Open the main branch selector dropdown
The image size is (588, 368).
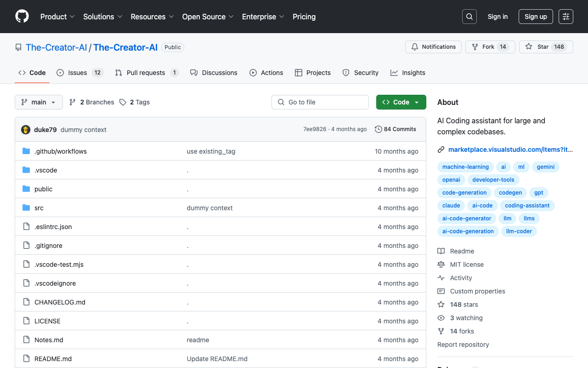39,102
